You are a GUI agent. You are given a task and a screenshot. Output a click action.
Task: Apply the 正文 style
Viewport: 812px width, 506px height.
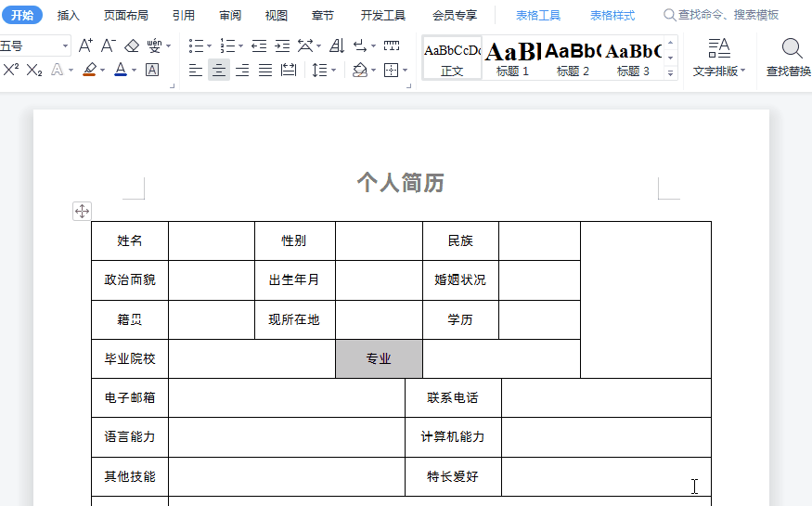pos(452,58)
